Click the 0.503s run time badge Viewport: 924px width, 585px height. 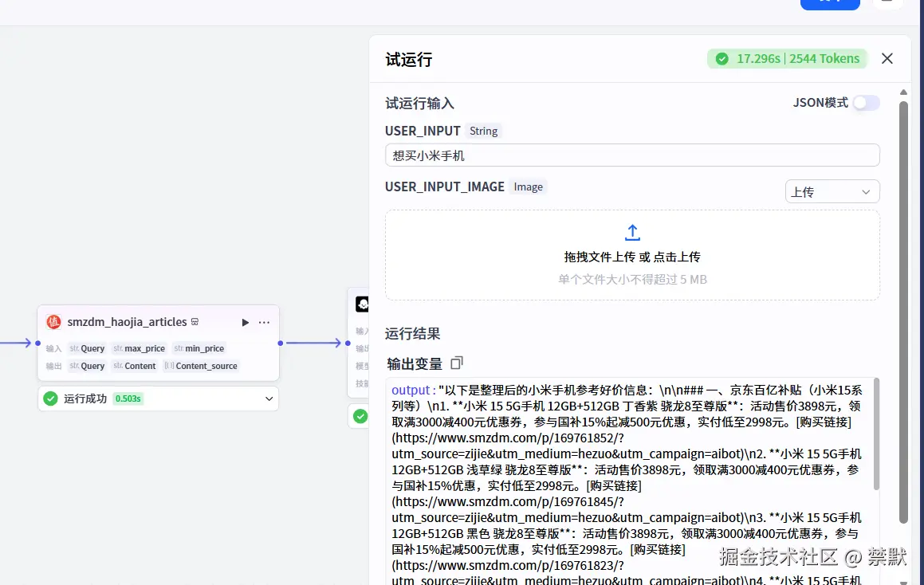[x=128, y=399]
